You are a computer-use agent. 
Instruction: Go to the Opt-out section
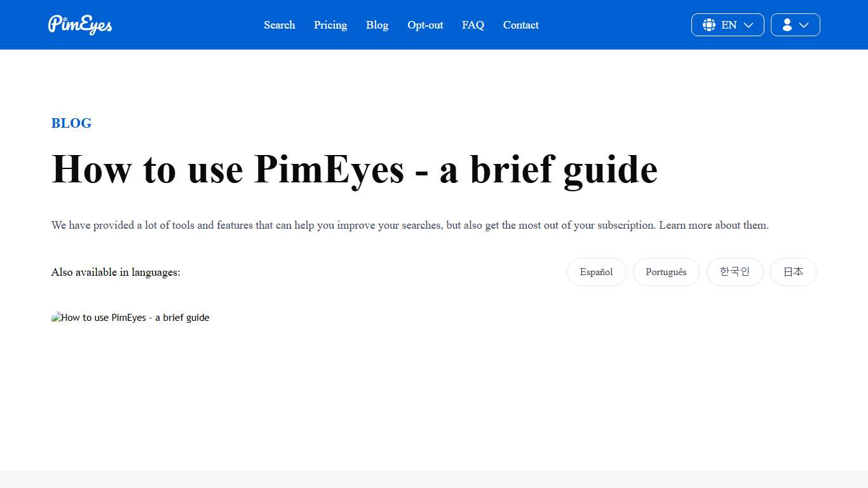[x=425, y=25]
